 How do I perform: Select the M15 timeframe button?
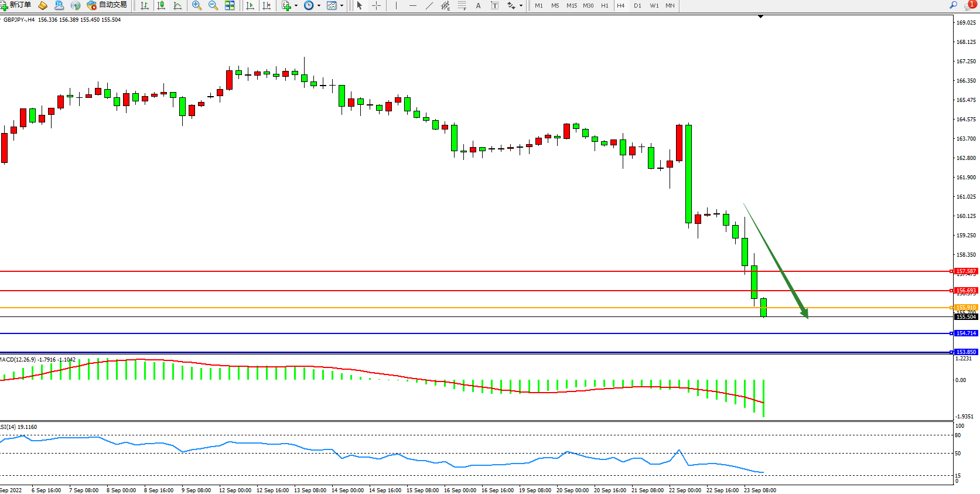(x=572, y=5)
